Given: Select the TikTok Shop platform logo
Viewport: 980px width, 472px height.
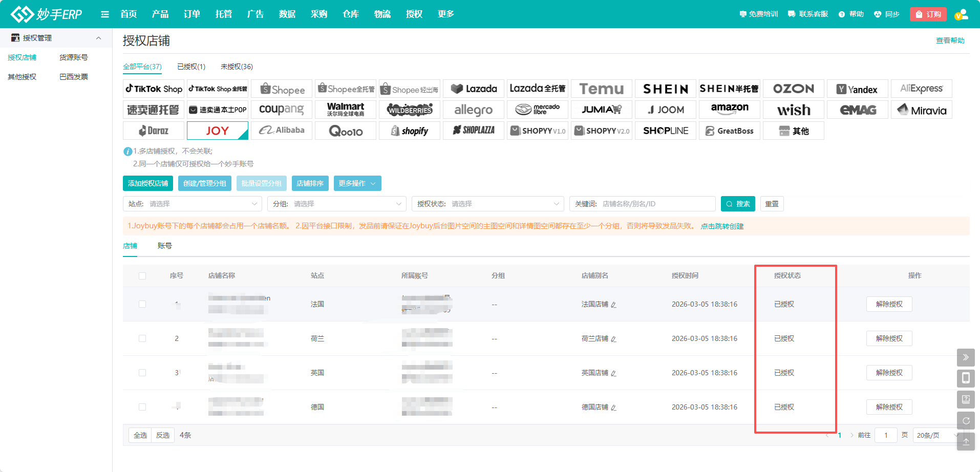Looking at the screenshot, I should tap(154, 89).
